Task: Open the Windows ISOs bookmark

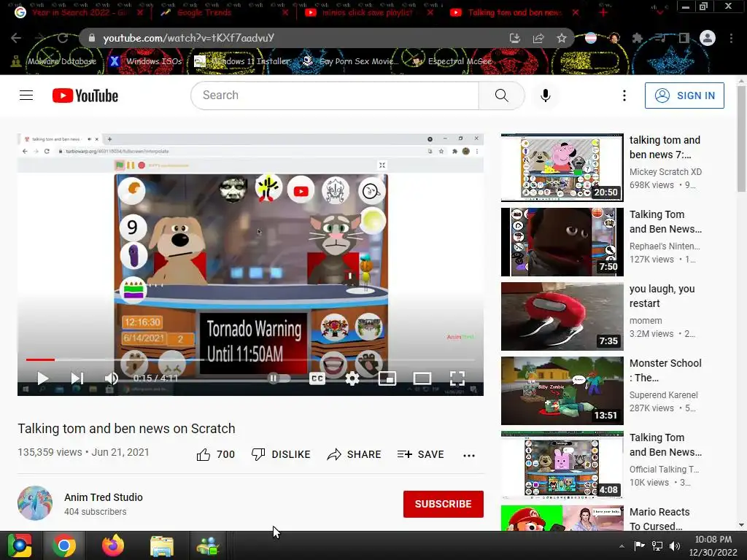Action: pos(145,61)
